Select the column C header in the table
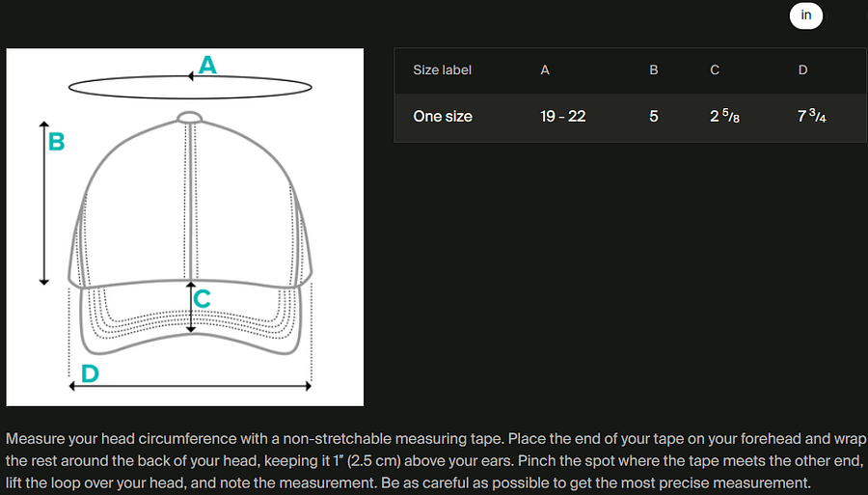The image size is (868, 495). coord(715,70)
